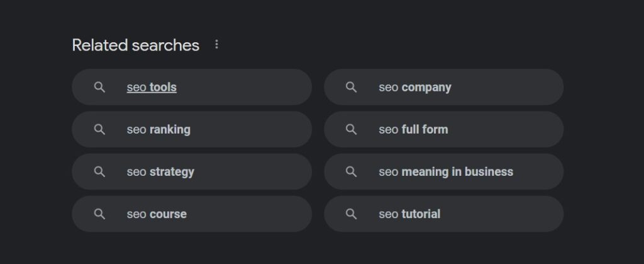Click the "Related searches" heading

[136, 45]
